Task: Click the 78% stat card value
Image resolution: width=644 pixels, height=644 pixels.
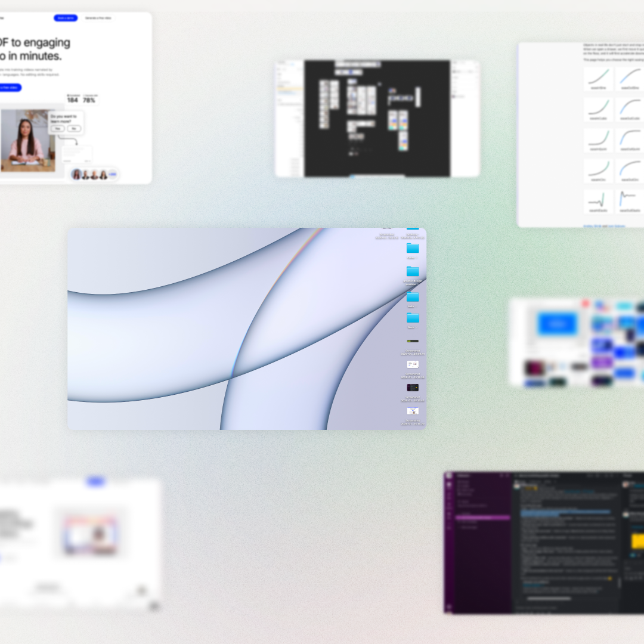Action: pyautogui.click(x=89, y=100)
